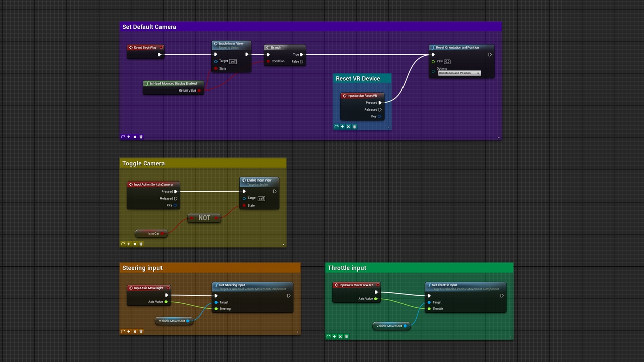Click the trash icon in Steering input comment
This screenshot has height=362, width=644.
pos(141,331)
